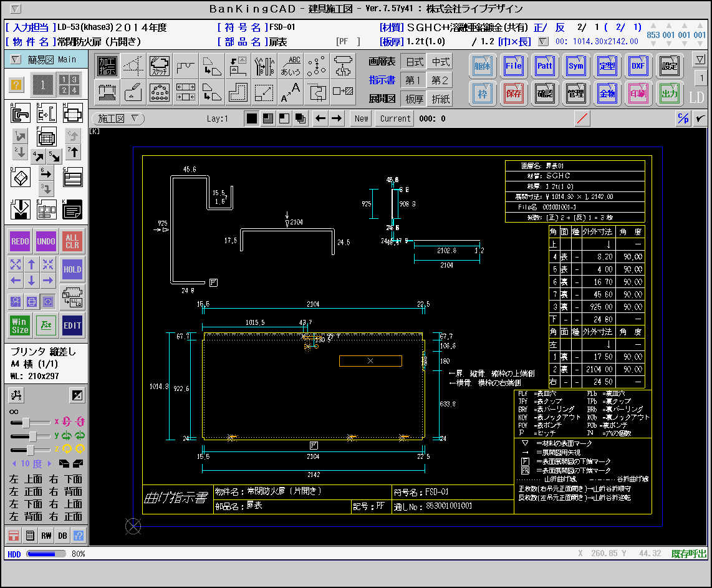
Task: Click the New button
Action: [x=362, y=118]
